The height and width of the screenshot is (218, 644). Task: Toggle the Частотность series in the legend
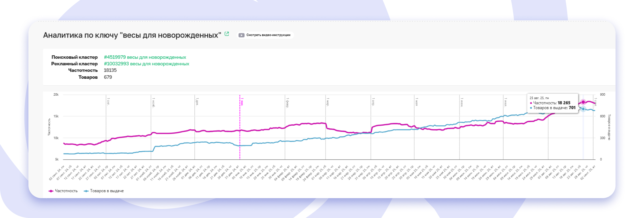click(x=63, y=191)
